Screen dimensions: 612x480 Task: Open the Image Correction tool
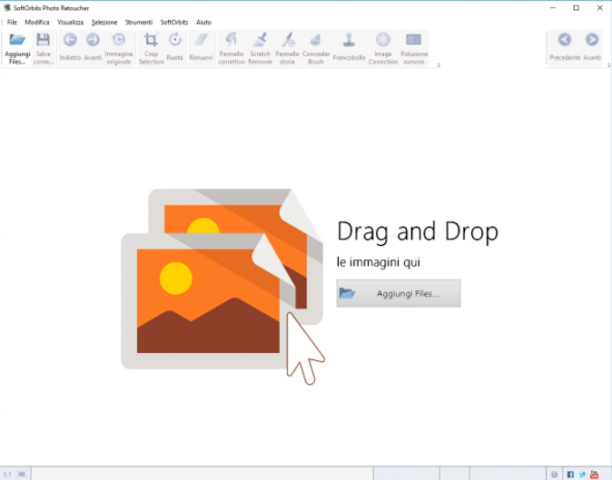coord(383,40)
